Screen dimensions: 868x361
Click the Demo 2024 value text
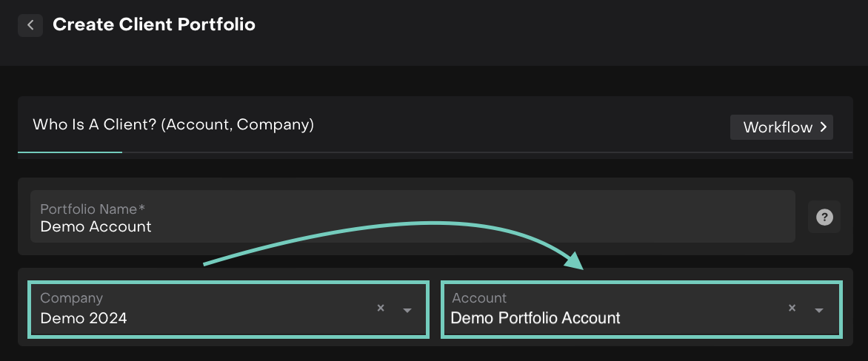pyautogui.click(x=84, y=319)
